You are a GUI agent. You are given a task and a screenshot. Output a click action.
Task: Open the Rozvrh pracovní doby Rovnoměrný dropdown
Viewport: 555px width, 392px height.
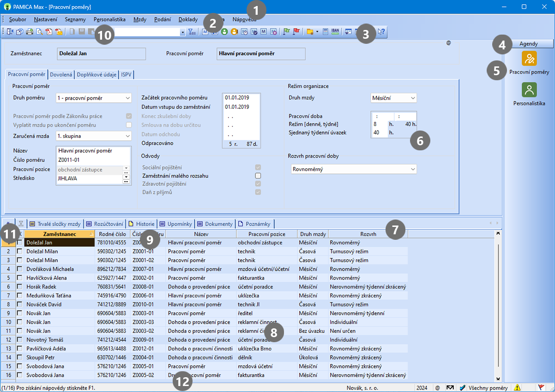coord(413,169)
